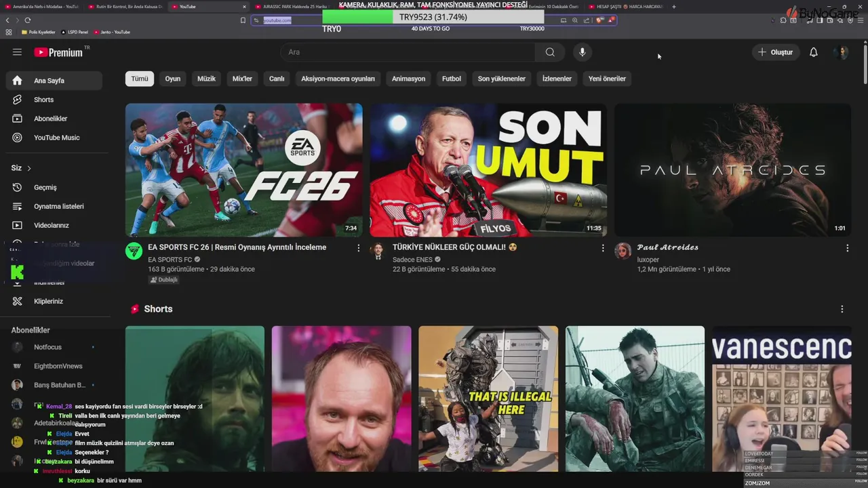This screenshot has width=868, height=488.
Task: Open more options for EA SPORTS FC 26 video
Action: [x=359, y=248]
